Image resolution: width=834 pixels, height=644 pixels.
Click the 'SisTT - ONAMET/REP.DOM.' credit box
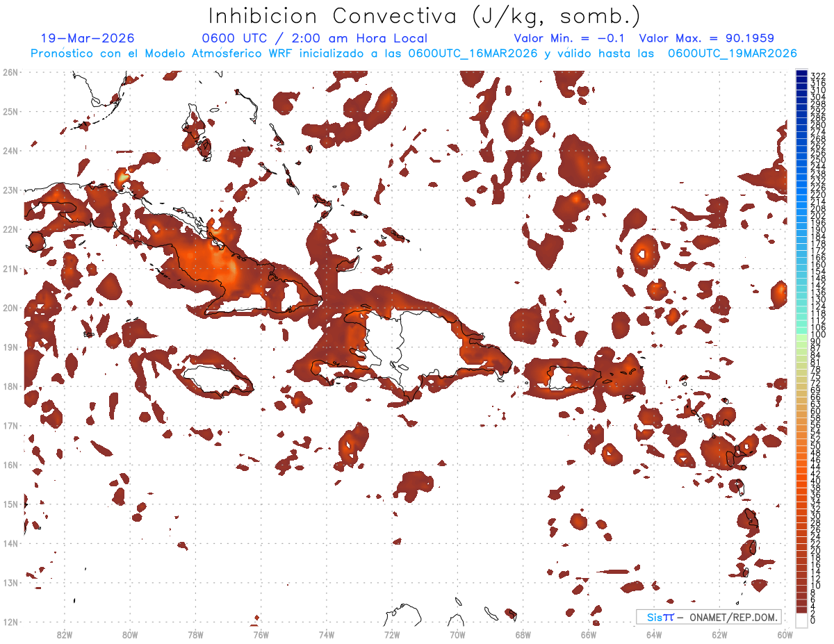709,617
